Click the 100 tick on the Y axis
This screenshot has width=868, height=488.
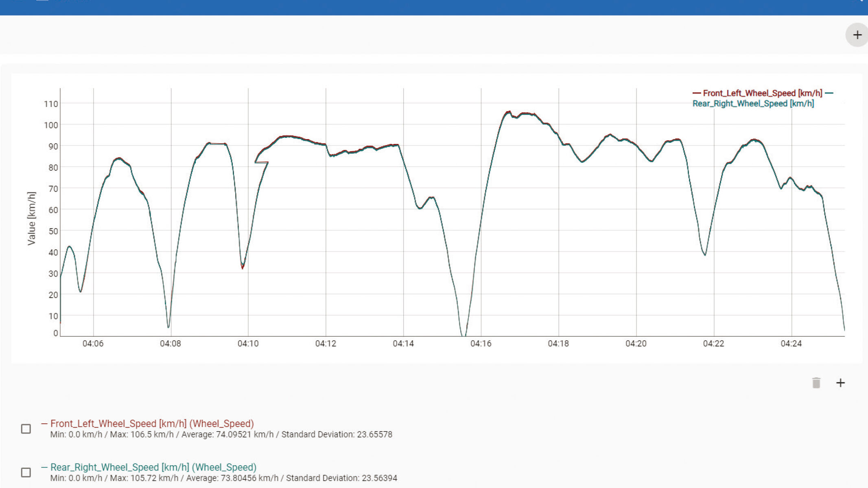tap(51, 125)
